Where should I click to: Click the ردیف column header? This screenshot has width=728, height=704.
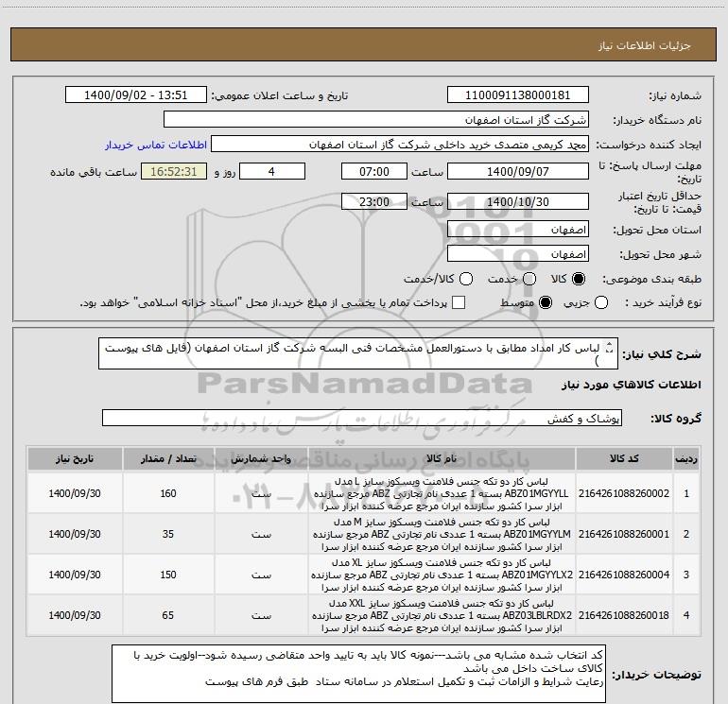coord(686,459)
